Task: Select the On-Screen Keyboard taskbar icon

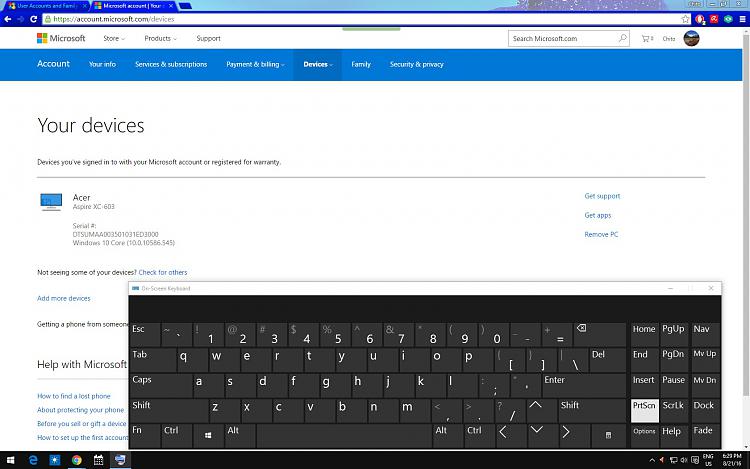Action: 120,460
